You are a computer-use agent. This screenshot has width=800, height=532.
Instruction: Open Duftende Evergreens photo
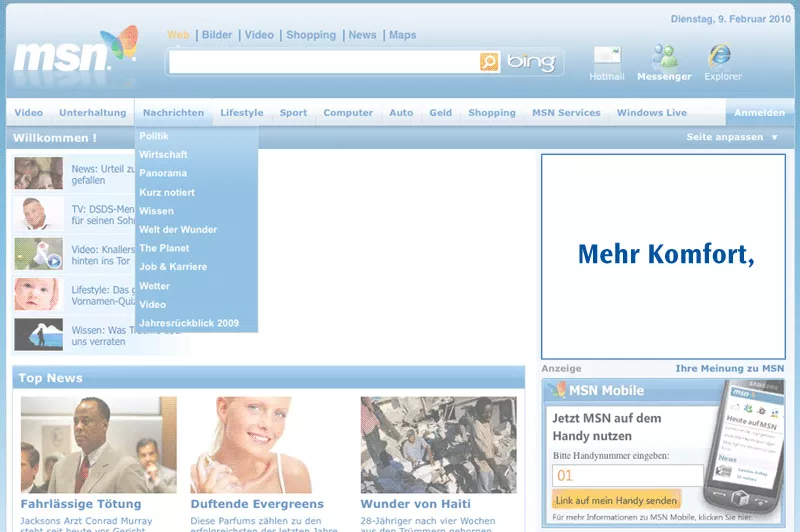251,445
